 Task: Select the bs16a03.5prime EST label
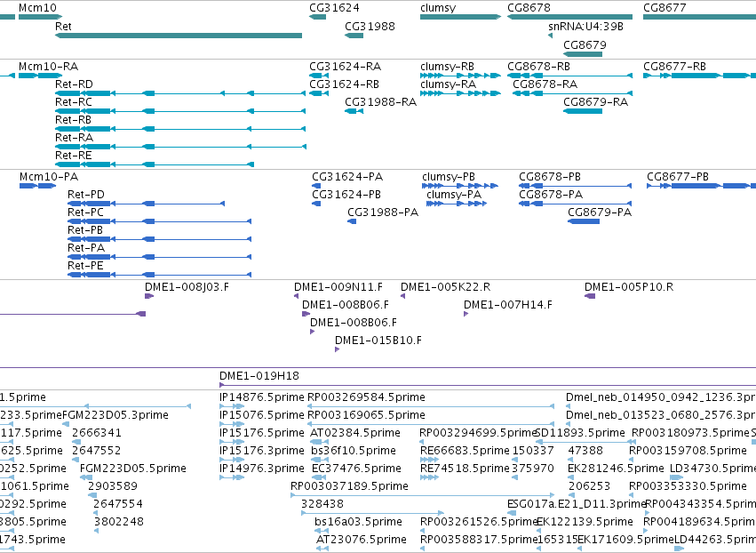coord(358,522)
